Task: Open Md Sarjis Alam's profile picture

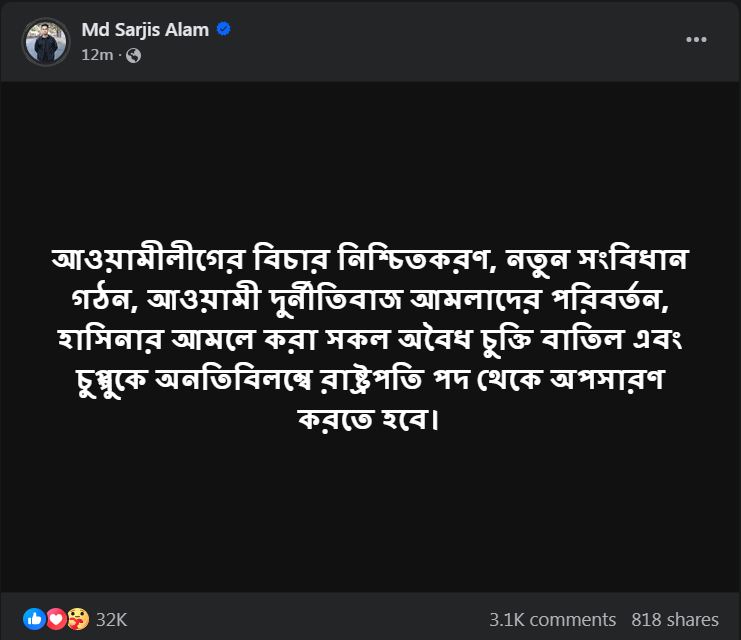Action: pyautogui.click(x=46, y=42)
